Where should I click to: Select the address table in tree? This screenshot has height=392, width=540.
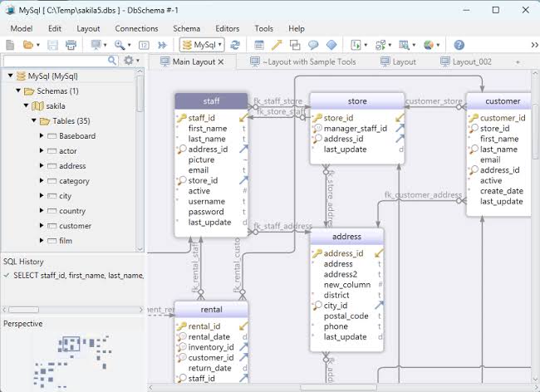[72, 166]
